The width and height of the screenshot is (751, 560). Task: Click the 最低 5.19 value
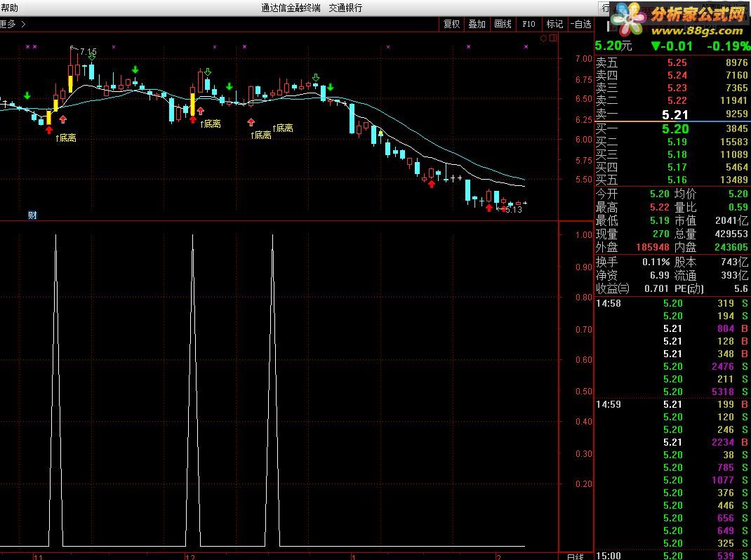660,221
